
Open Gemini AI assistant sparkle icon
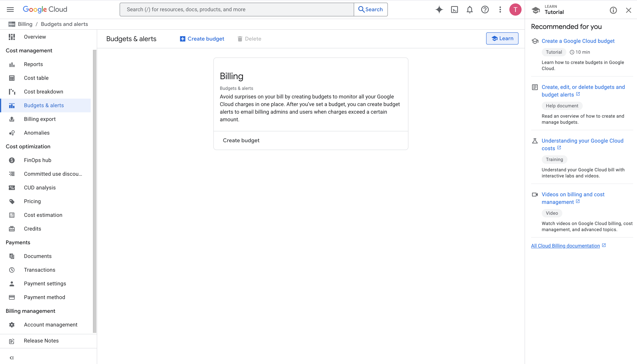pos(439,10)
